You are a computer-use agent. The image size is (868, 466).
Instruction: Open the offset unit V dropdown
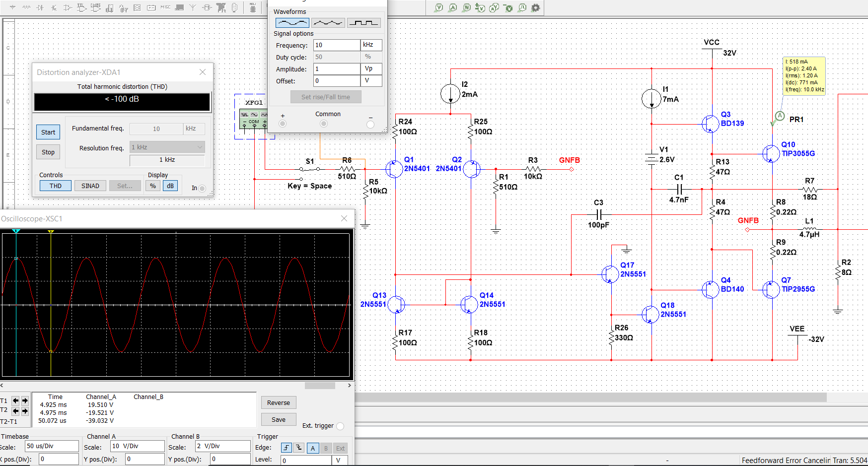coord(371,80)
